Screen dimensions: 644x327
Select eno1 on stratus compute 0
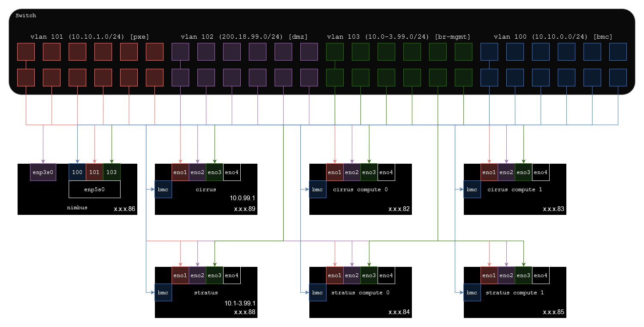tap(335, 275)
